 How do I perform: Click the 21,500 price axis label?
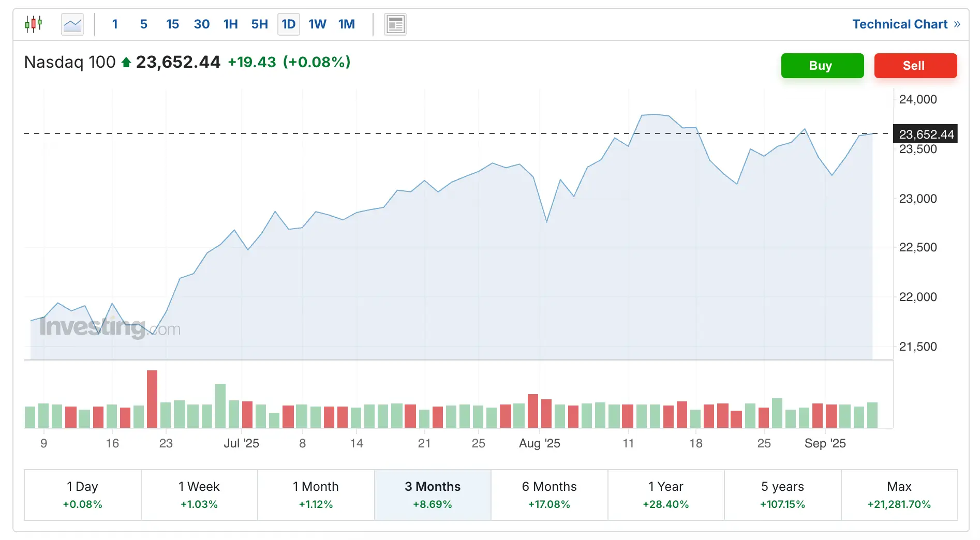(x=918, y=347)
